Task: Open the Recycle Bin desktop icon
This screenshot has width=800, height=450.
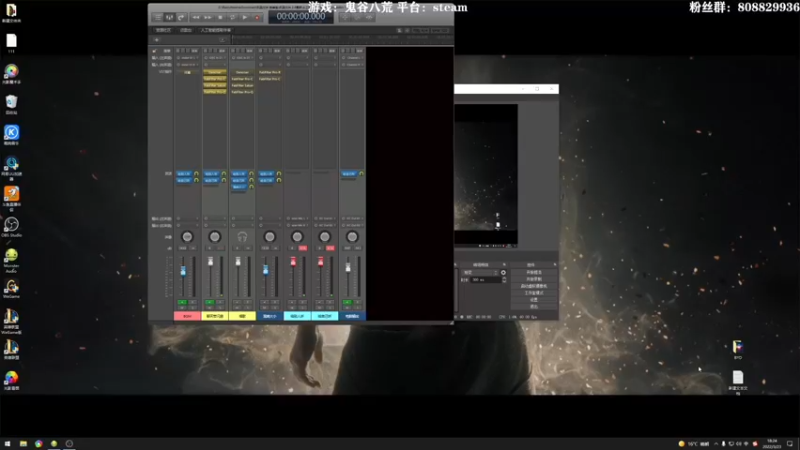Action: (11, 105)
